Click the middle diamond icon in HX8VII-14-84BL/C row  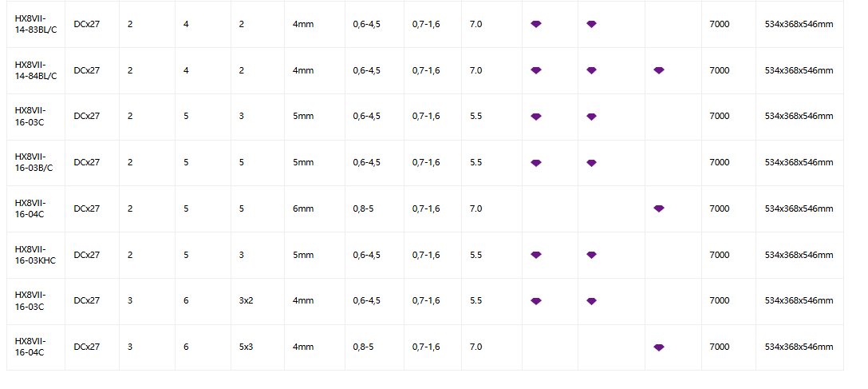(x=591, y=70)
